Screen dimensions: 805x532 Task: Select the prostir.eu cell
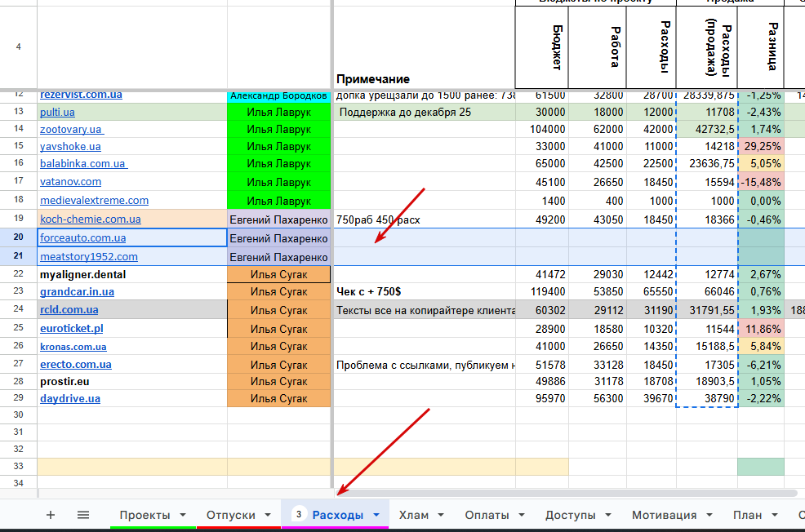click(132, 382)
